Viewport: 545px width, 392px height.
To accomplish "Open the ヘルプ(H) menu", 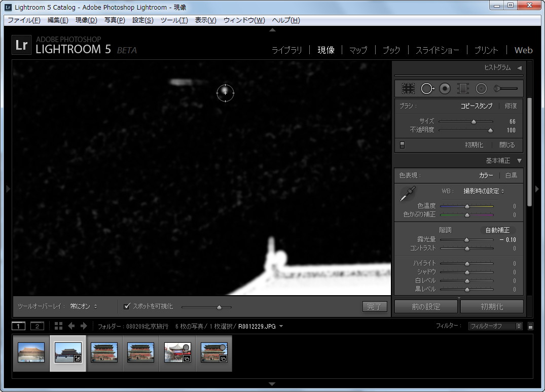I will [286, 20].
